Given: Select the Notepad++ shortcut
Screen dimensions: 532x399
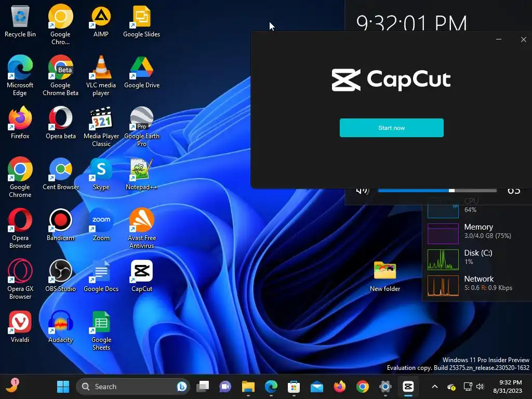Looking at the screenshot, I should (x=141, y=174).
